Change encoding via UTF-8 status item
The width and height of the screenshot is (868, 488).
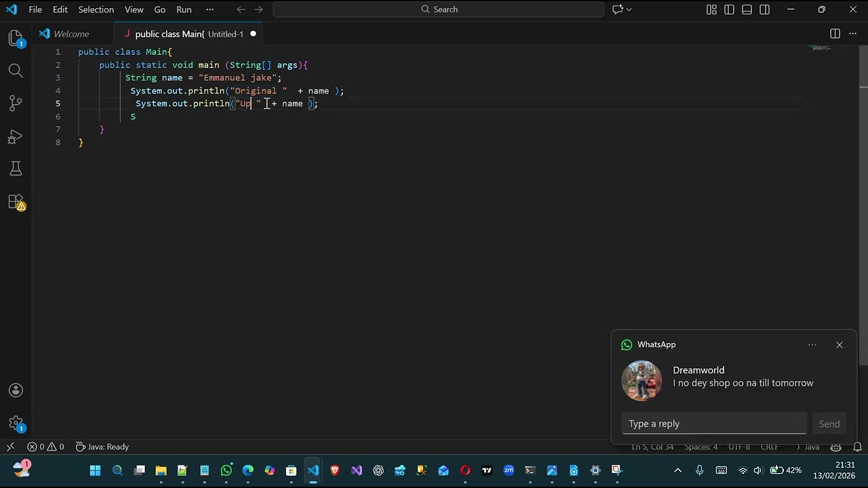coord(739,447)
